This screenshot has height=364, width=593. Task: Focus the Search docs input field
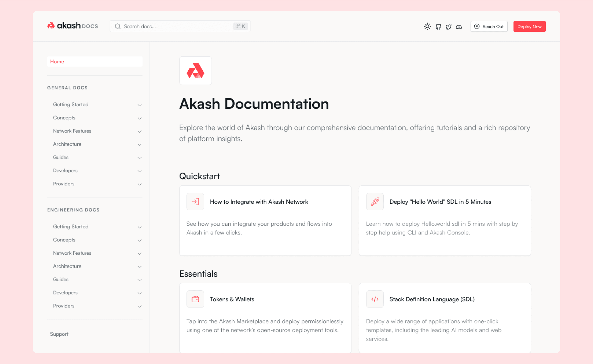tap(180, 26)
